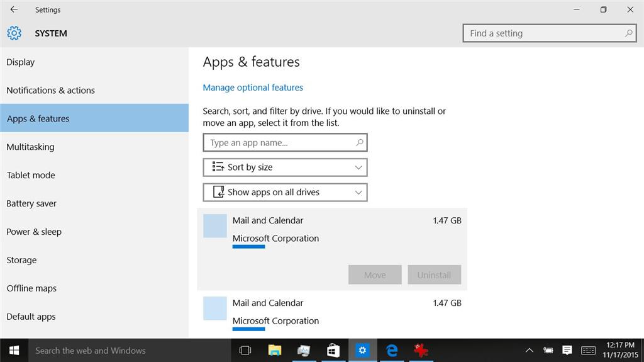Open Notifications & actions settings
Screen dimensions: 644x362
click(x=94, y=90)
